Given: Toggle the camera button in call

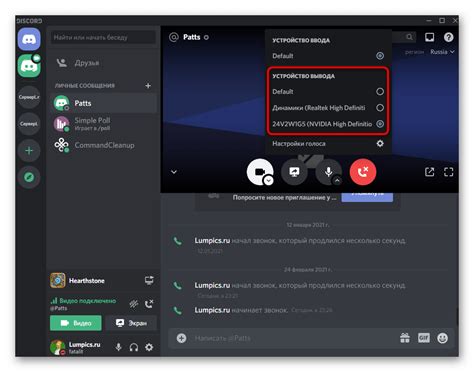Looking at the screenshot, I should coord(259,172).
